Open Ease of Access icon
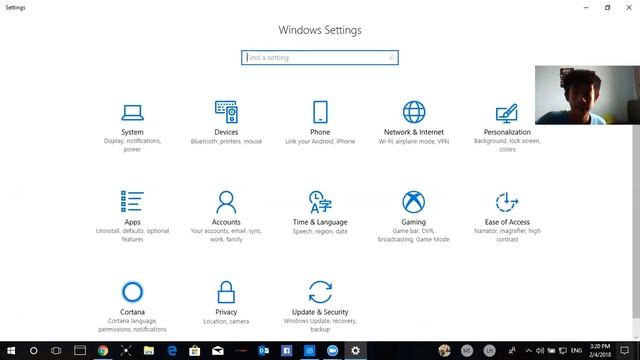Screen dimensions: 640x360 (x=507, y=202)
